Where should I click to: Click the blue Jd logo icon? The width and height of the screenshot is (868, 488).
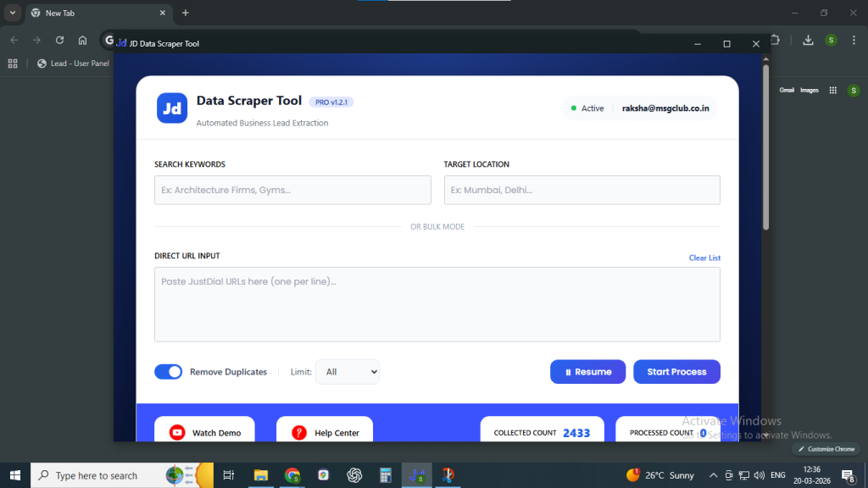click(x=172, y=108)
